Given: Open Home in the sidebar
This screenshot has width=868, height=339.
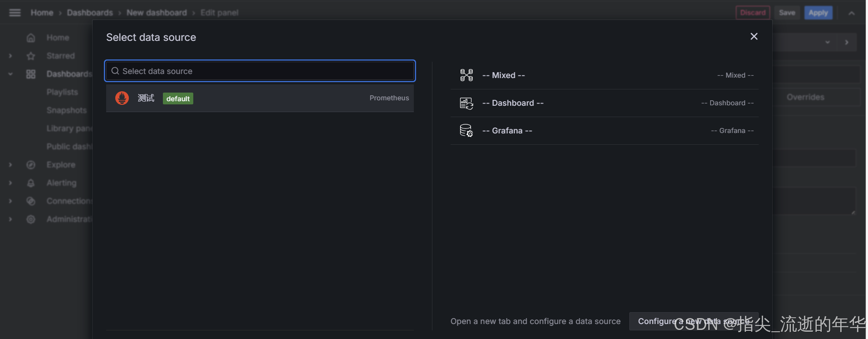Looking at the screenshot, I should [x=58, y=38].
